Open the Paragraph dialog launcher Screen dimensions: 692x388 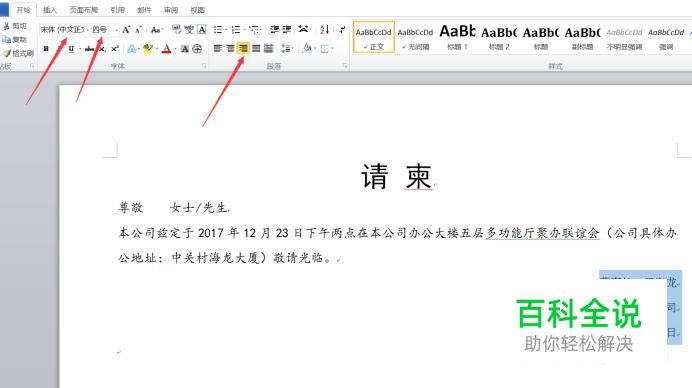coord(345,66)
